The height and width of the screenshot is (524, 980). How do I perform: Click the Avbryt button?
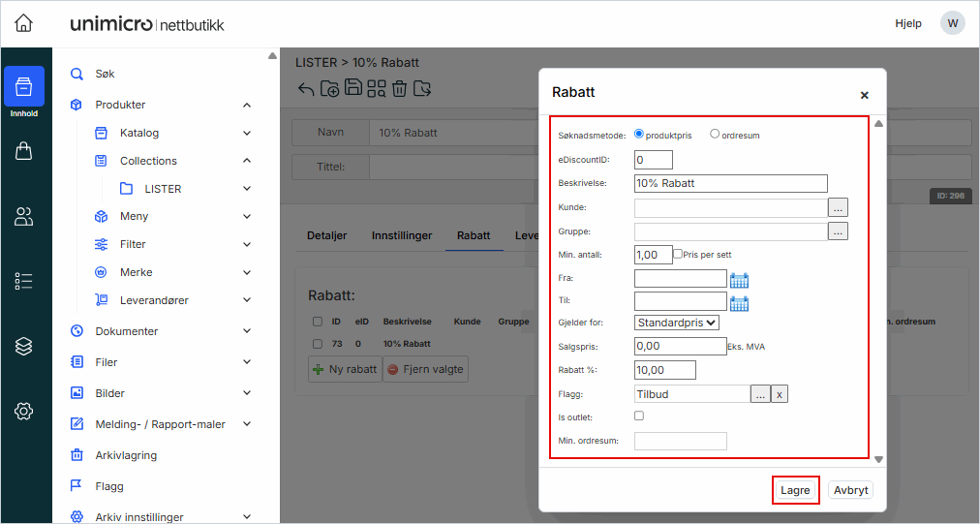(850, 490)
